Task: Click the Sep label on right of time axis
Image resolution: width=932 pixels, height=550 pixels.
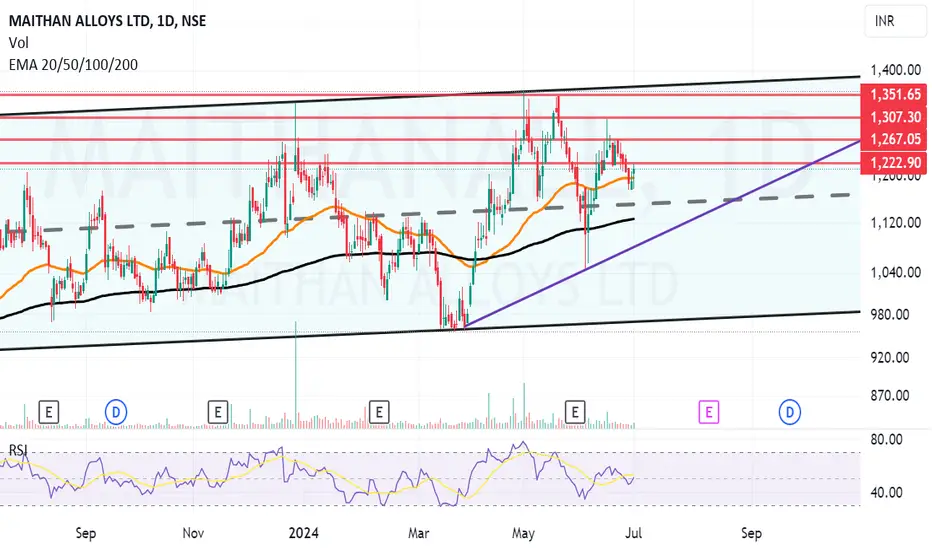Action: (x=751, y=533)
